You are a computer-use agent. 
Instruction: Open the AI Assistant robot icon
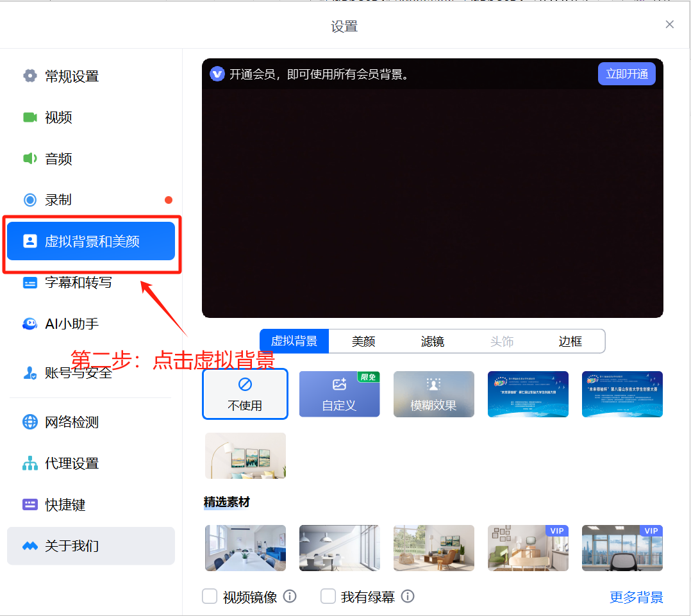click(30, 324)
